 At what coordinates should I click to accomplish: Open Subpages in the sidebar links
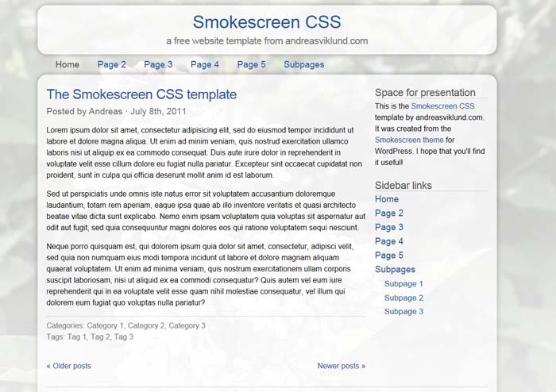coord(395,270)
